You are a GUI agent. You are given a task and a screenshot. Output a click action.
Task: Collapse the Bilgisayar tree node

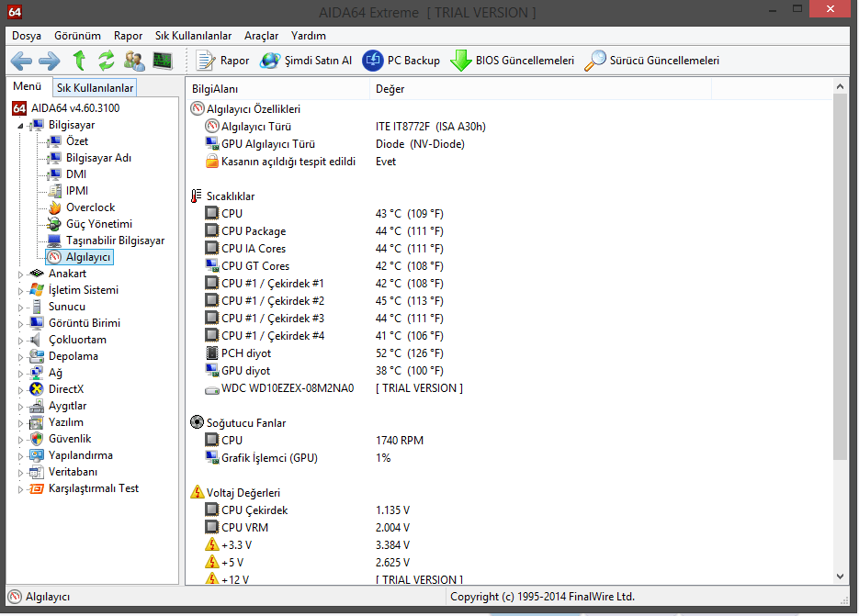[x=20, y=126]
